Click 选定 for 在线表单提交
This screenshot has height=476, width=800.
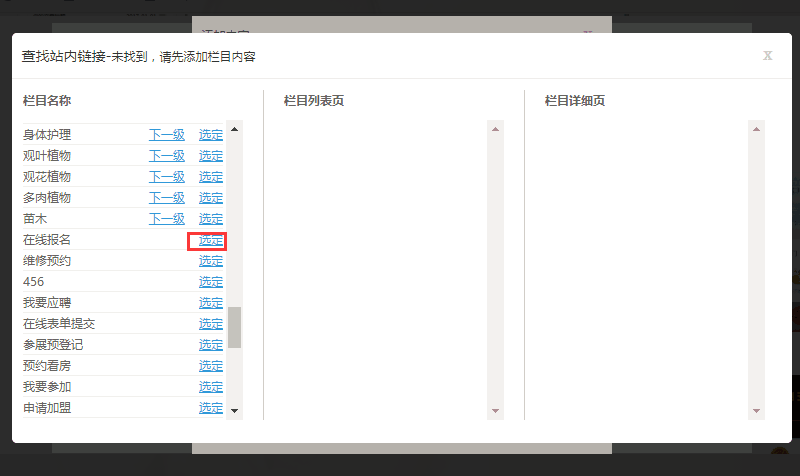211,324
